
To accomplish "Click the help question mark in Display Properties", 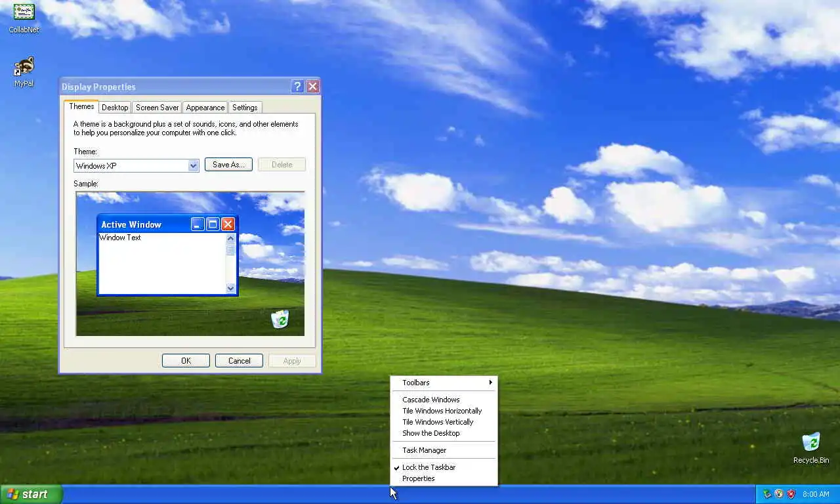I will pos(297,87).
